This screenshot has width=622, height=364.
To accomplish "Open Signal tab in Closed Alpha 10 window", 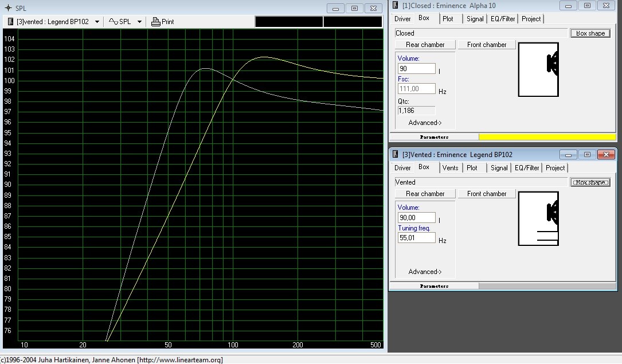I will point(475,19).
